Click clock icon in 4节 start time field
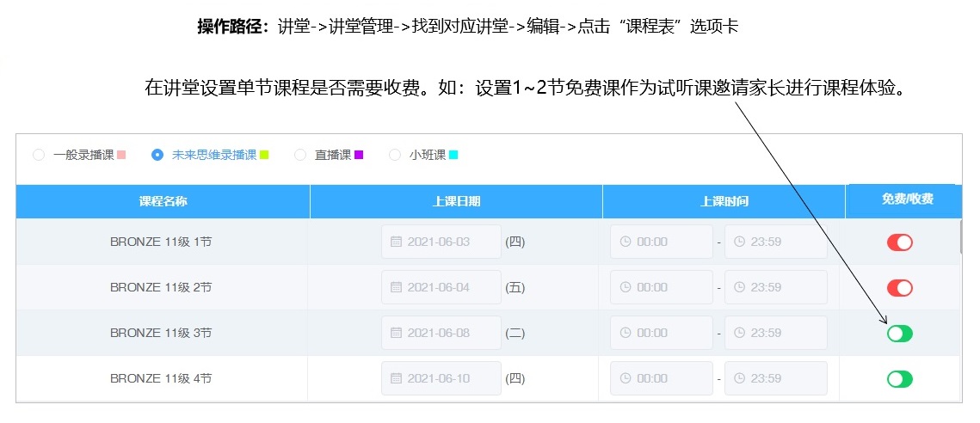980x423 pixels. click(625, 378)
